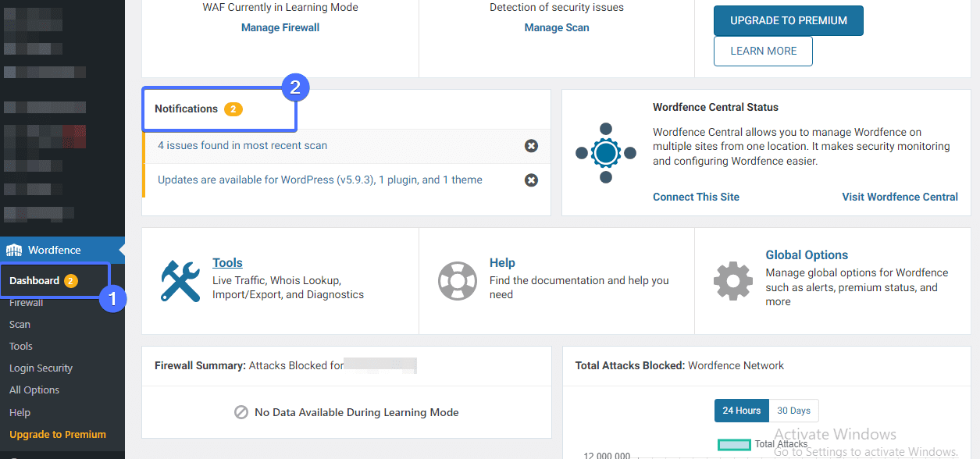Open All Options in sidebar

[34, 390]
